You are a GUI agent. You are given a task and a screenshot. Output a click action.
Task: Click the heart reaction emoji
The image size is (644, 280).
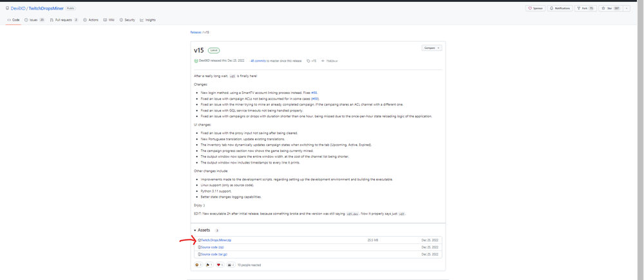pos(220,265)
